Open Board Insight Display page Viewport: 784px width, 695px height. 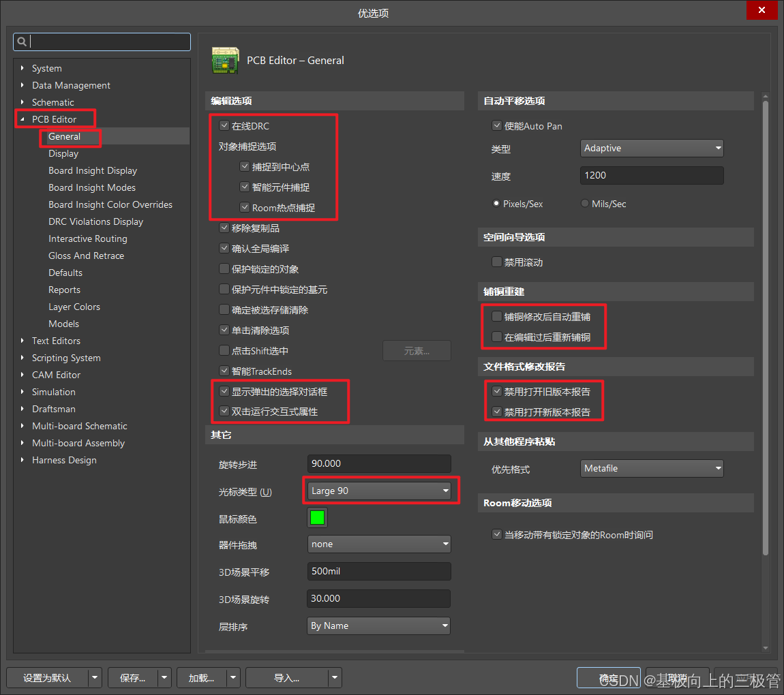point(93,170)
